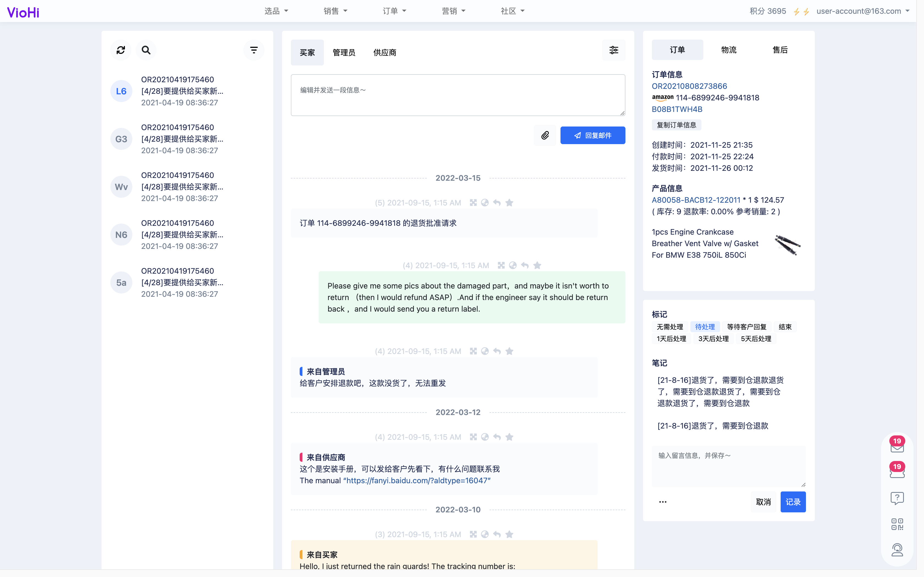
Task: Translate the 来自供应商 message with globe icon
Action: 485,437
